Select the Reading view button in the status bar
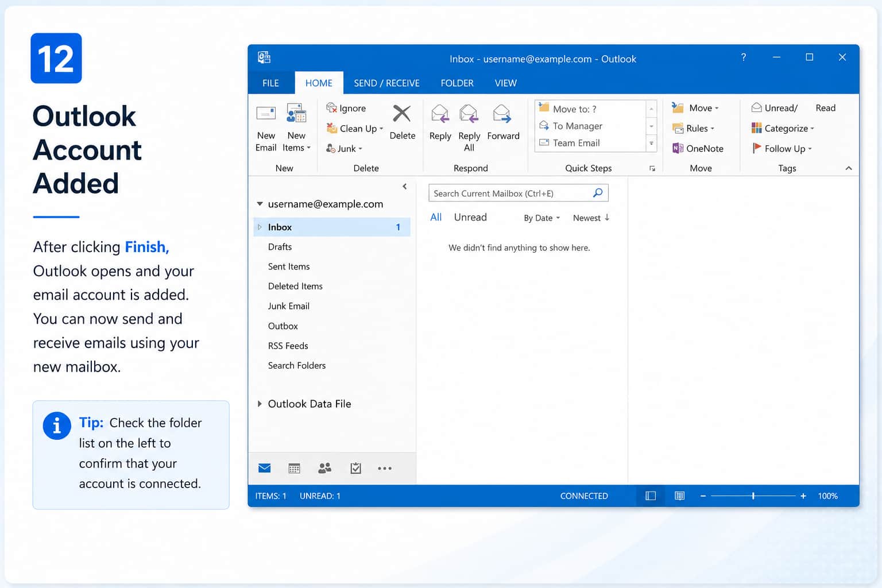The width and height of the screenshot is (882, 588). point(679,496)
